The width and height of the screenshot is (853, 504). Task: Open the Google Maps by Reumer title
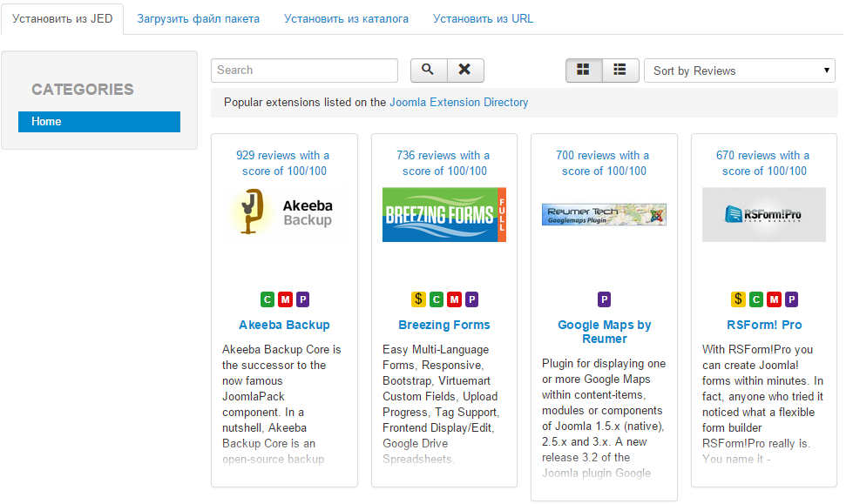tap(604, 332)
